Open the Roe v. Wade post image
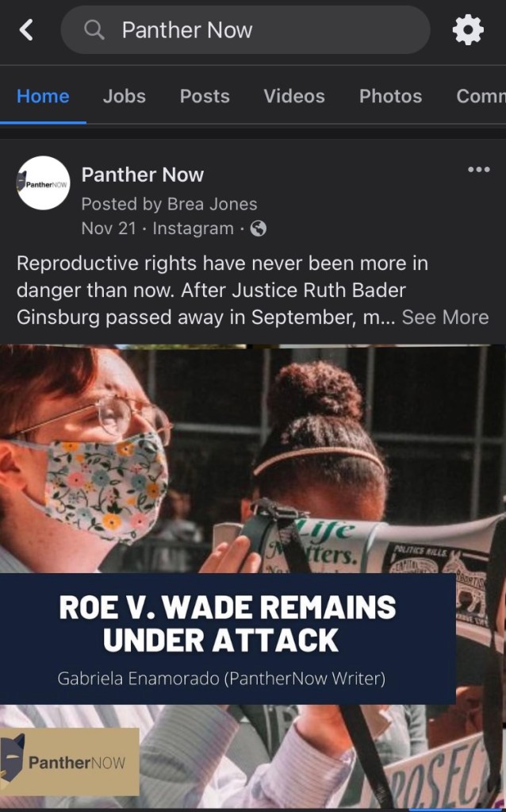Viewport: 506px width, 812px height. pyautogui.click(x=253, y=576)
